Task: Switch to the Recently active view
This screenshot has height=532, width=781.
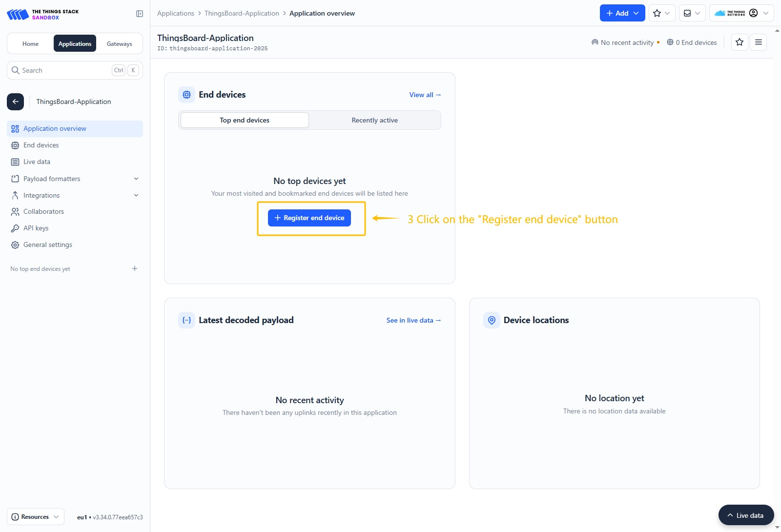Action: coord(374,120)
